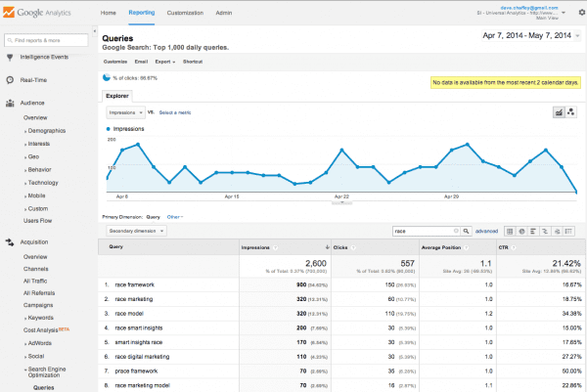587x392 pixels.
Task: Open the Admin tab
Action: 224,13
